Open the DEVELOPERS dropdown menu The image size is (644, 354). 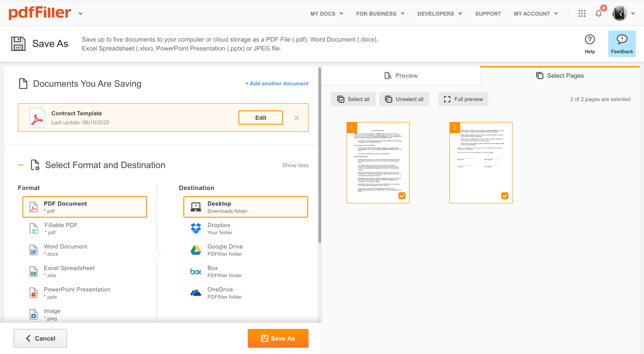(439, 14)
